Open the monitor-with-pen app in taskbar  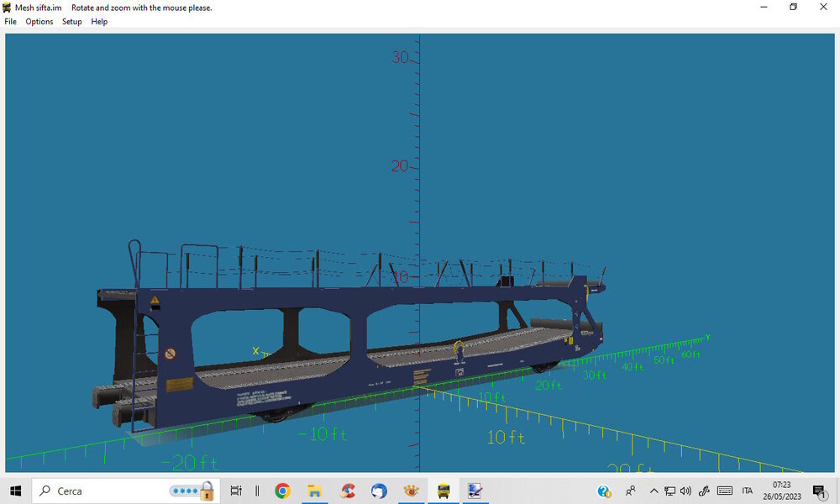475,491
